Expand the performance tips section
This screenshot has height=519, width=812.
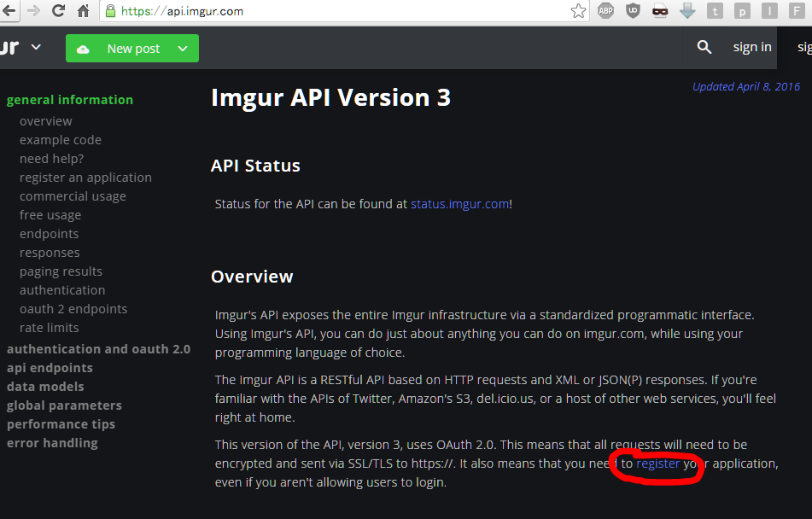tap(61, 424)
